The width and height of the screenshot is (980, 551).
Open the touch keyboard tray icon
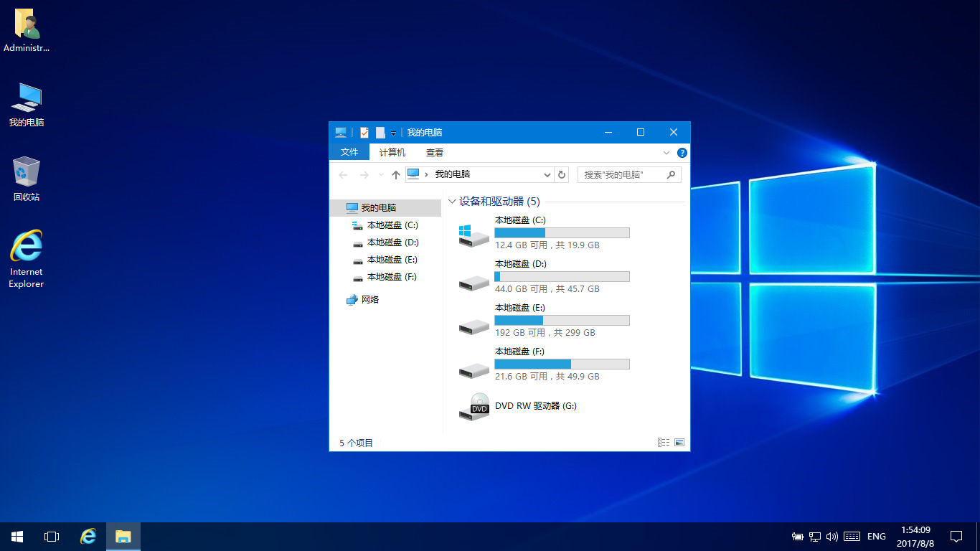pyautogui.click(x=852, y=537)
